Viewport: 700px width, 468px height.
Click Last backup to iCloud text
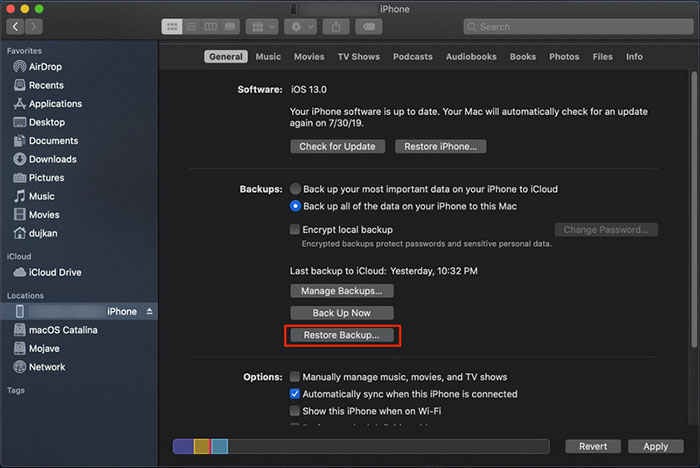point(383,271)
